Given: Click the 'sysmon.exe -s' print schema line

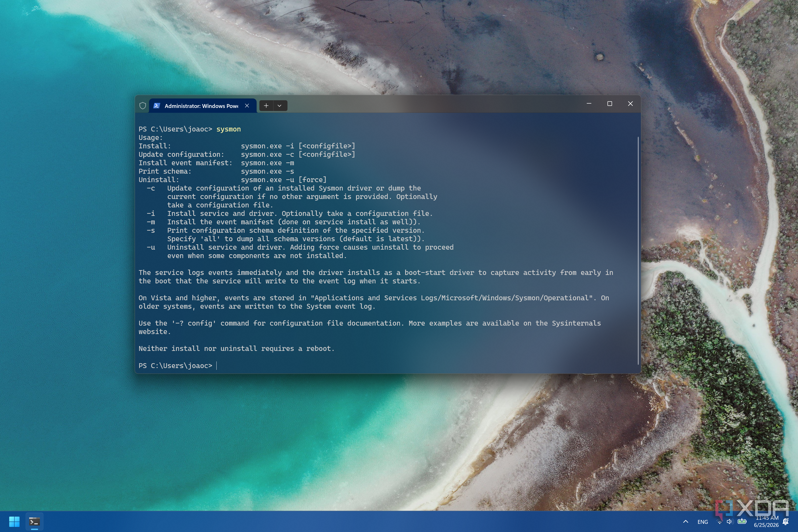Looking at the screenshot, I should (267, 172).
